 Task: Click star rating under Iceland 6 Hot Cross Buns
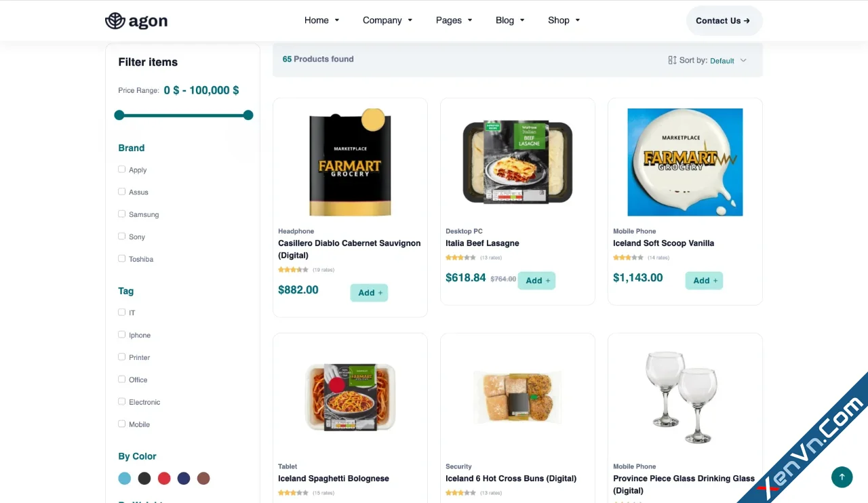pyautogui.click(x=460, y=493)
